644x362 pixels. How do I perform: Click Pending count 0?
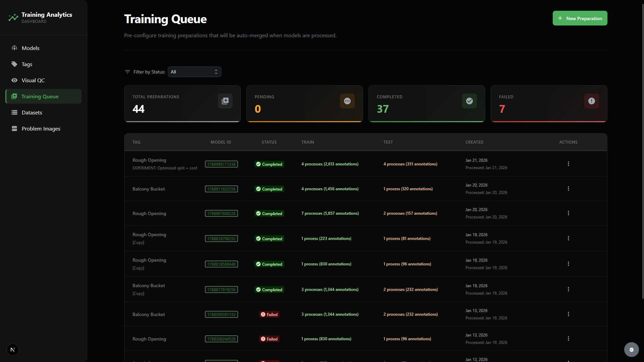(x=258, y=109)
